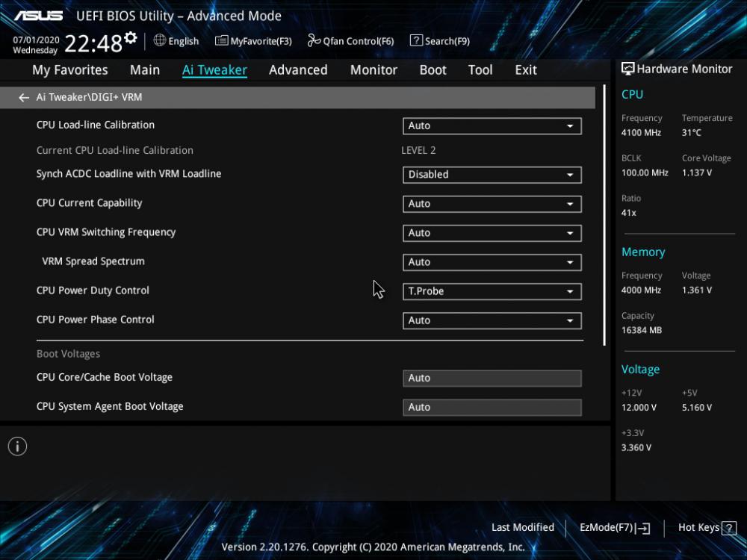Click the LEVEL 2 value
Viewport: 747px width, 560px height.
[x=418, y=151]
